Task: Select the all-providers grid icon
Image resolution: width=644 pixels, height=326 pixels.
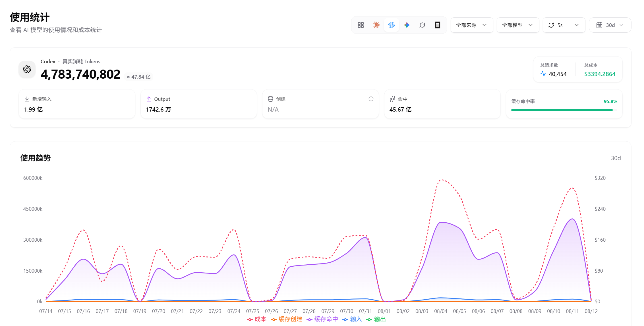Action: point(361,25)
